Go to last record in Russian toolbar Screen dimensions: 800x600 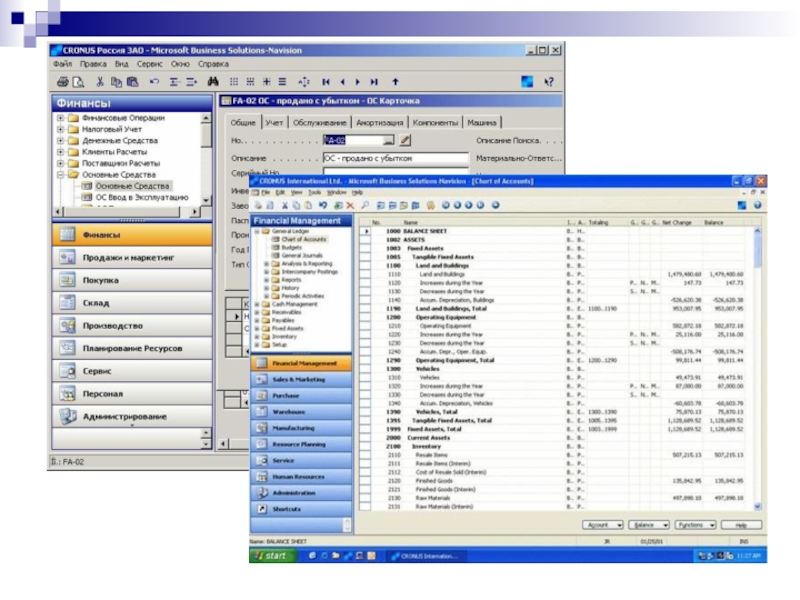[x=374, y=82]
